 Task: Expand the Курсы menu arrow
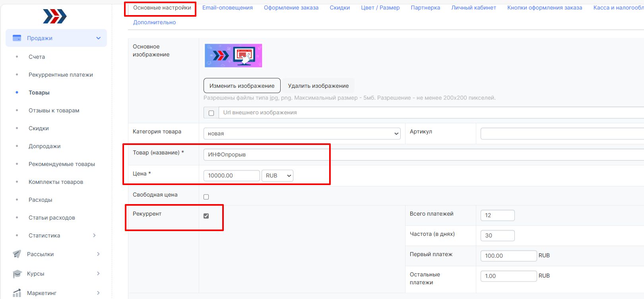click(x=98, y=274)
